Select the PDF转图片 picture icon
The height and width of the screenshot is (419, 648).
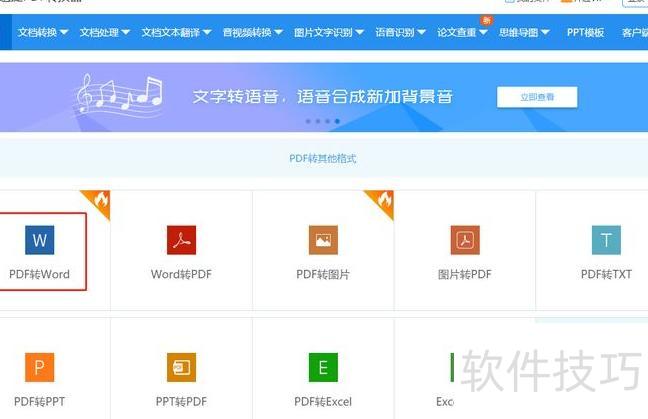(323, 240)
